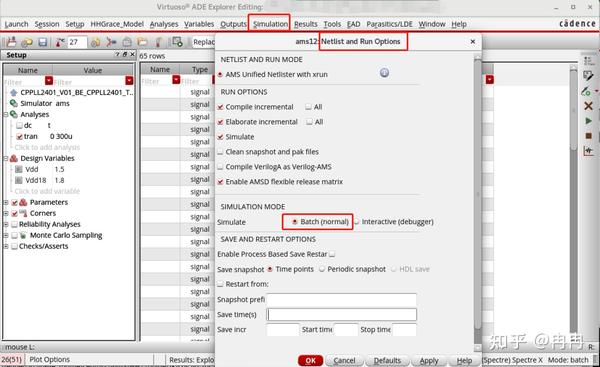
Task: Open the Outputs menu
Action: (x=233, y=24)
